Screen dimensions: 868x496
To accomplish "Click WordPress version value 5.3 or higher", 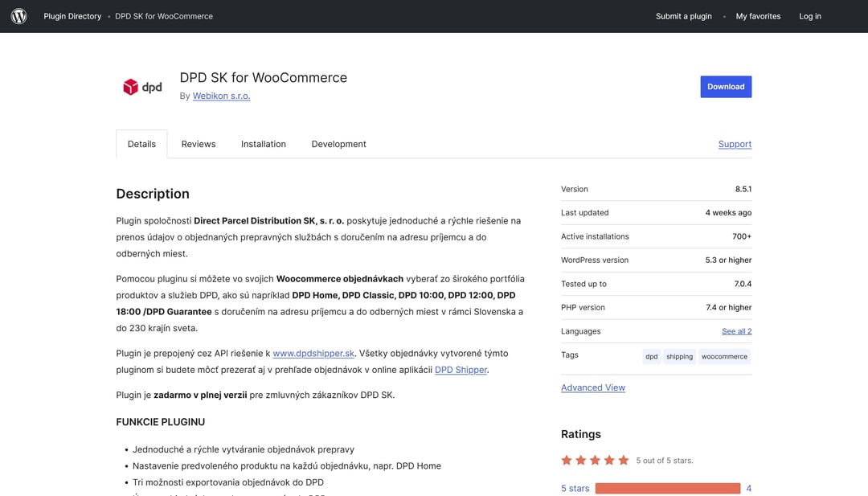I will (728, 260).
